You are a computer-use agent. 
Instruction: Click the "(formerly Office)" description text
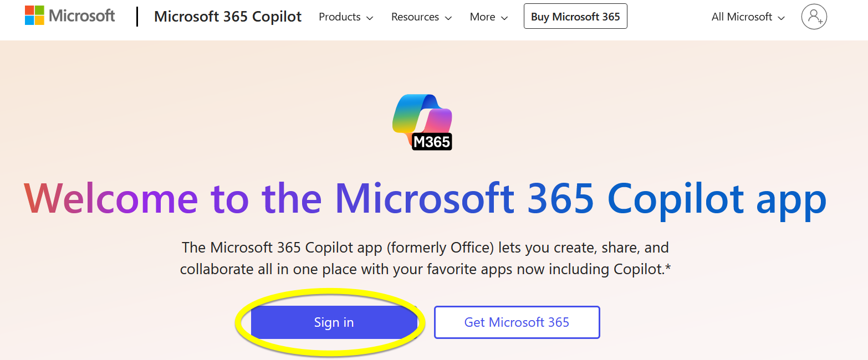click(x=441, y=247)
